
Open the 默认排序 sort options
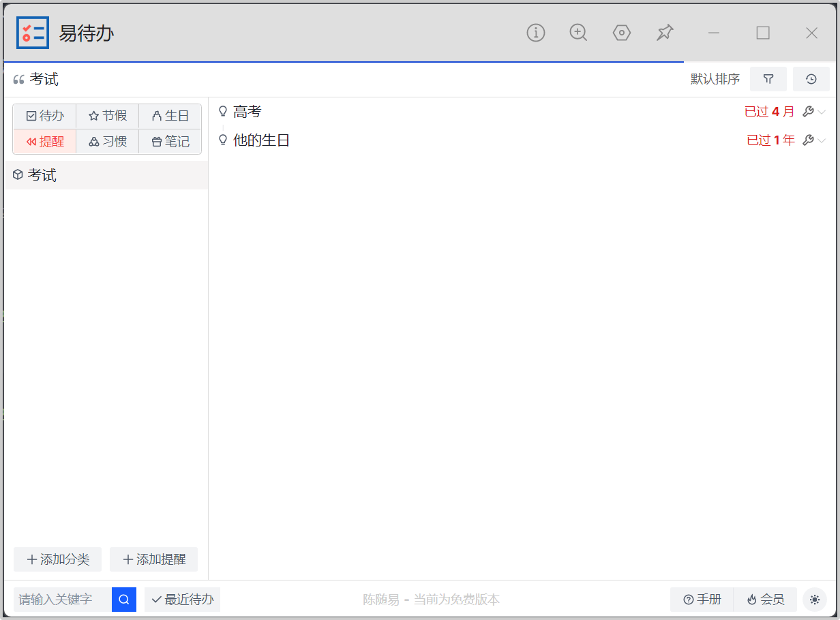tap(715, 79)
